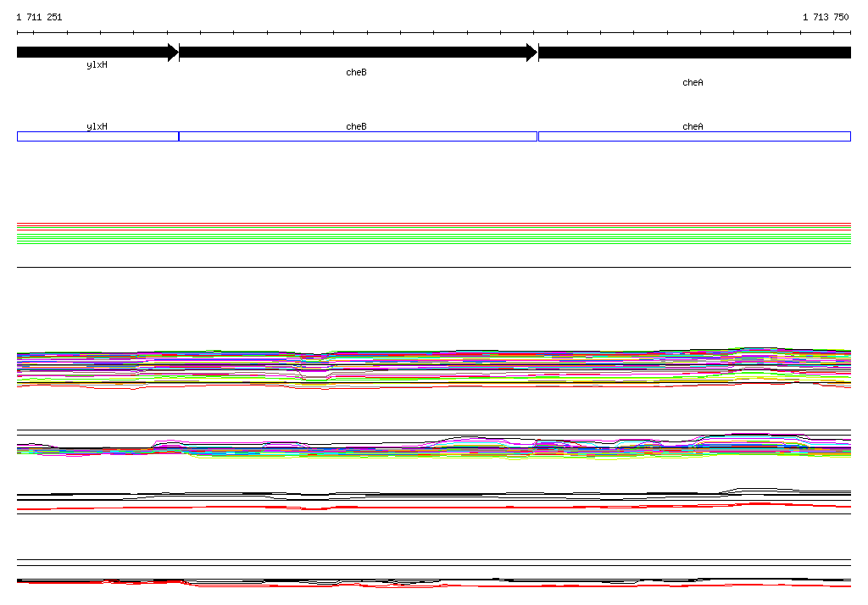Click the thick red expression profile line
This screenshot has height=605, width=868.
point(434,507)
